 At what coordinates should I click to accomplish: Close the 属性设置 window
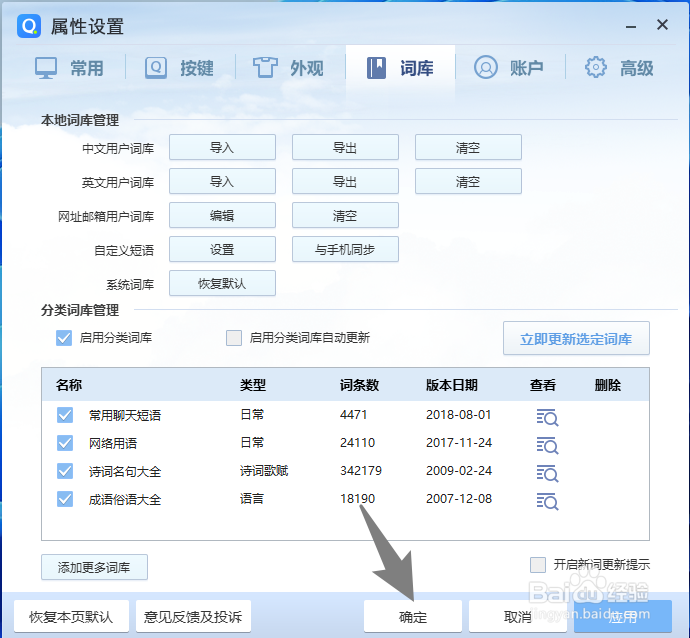coord(662,25)
